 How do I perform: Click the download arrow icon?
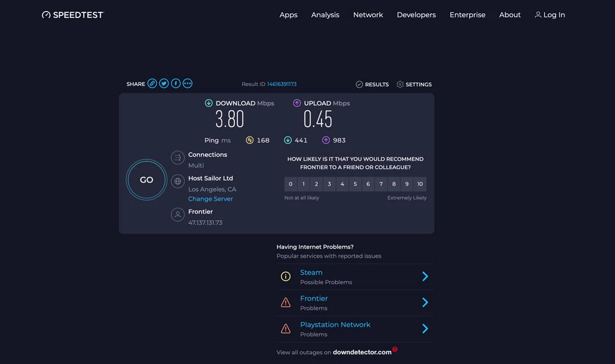pos(208,103)
